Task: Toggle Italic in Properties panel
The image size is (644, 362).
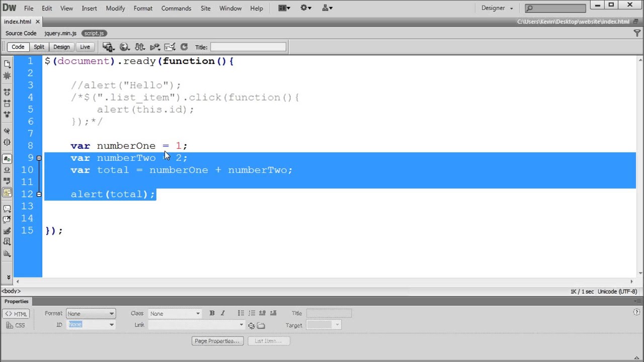Action: pyautogui.click(x=223, y=313)
